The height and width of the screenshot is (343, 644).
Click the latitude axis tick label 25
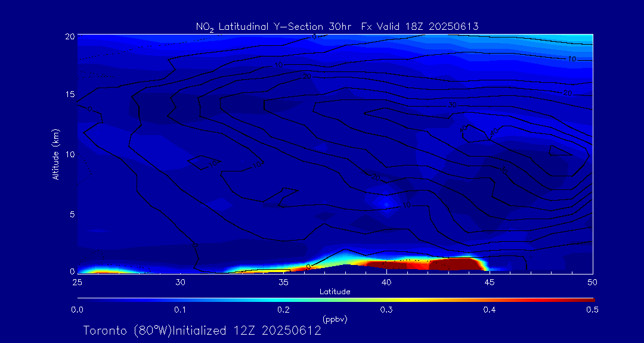(77, 282)
